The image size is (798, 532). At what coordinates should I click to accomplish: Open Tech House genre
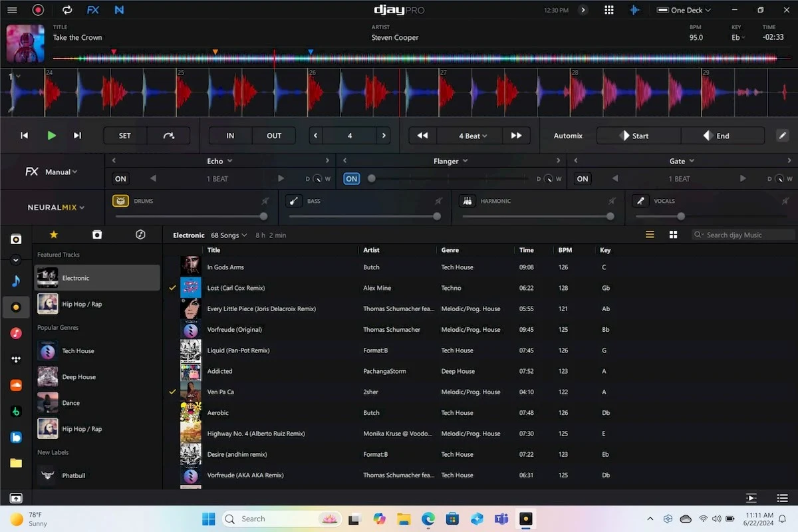tap(97, 350)
